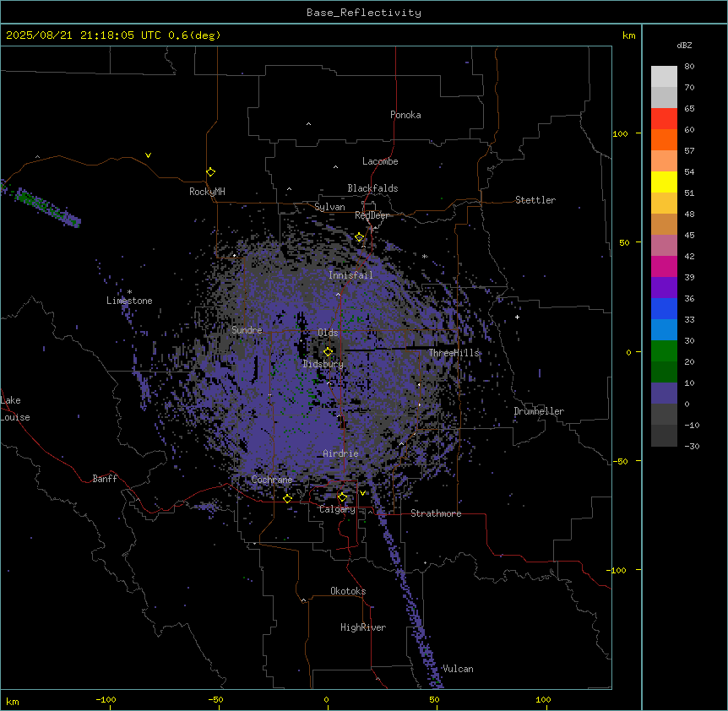Click the Drumheller label

click(539, 411)
